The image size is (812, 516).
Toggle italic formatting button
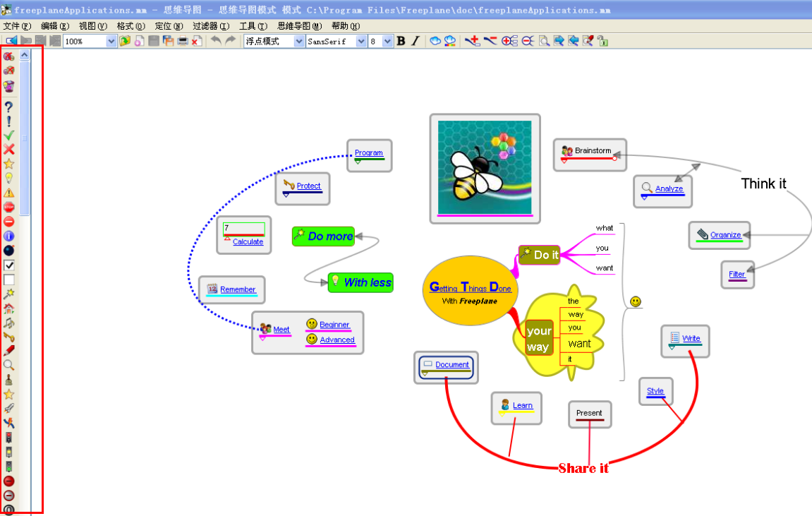point(416,41)
